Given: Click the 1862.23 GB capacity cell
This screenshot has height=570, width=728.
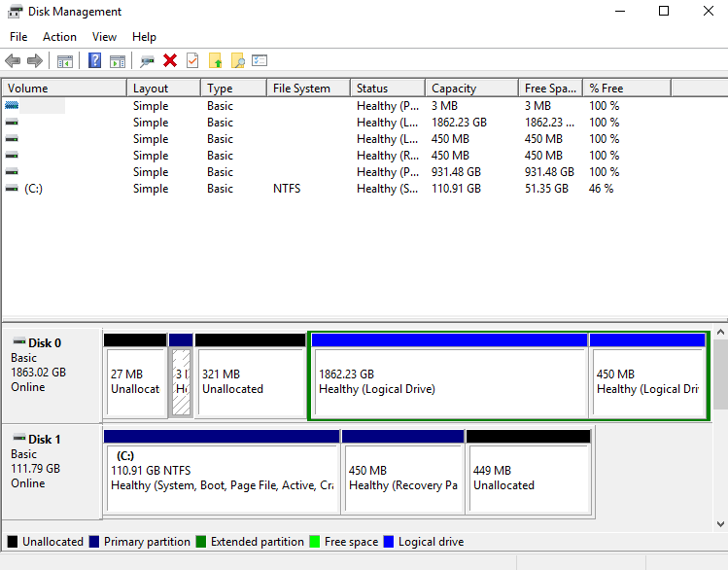Looking at the screenshot, I should (459, 123).
